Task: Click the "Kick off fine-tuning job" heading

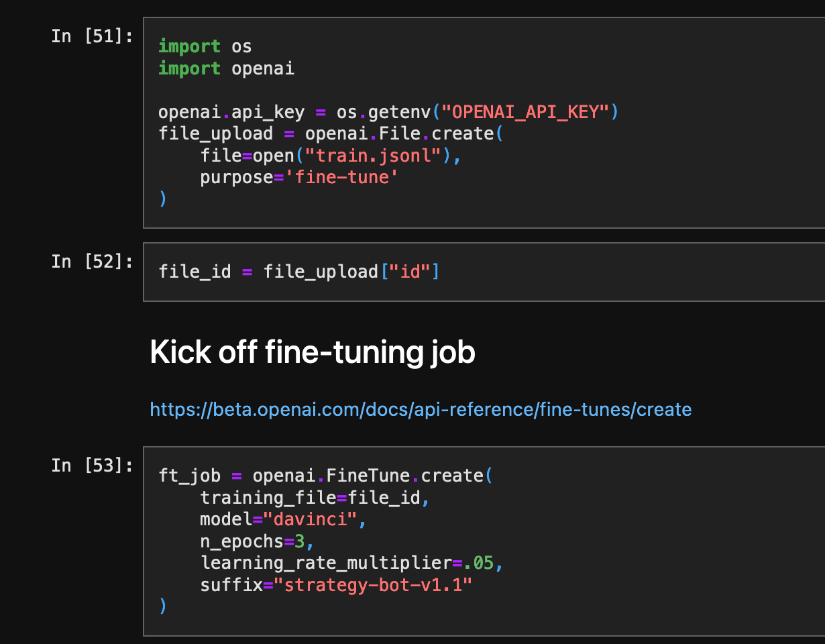Action: [x=313, y=352]
